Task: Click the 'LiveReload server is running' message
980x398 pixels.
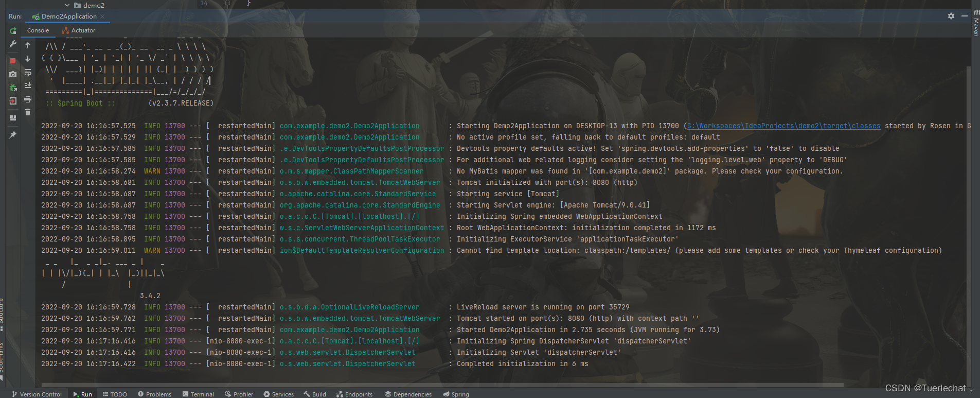Action: [x=543, y=307]
